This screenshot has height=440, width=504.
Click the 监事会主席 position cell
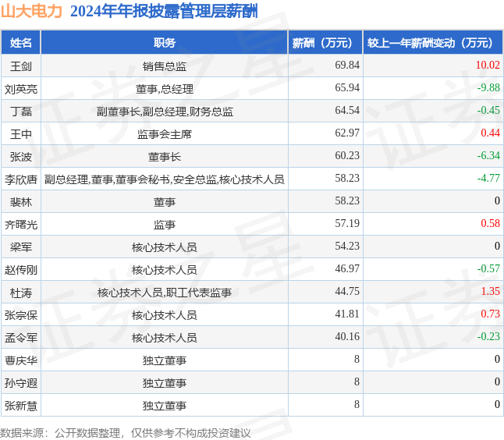pos(165,134)
